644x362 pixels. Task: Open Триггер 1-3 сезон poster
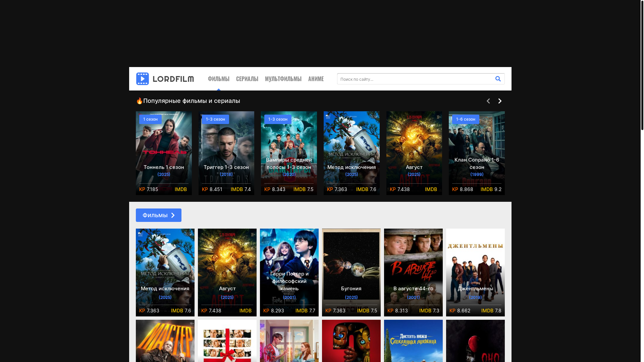(x=226, y=153)
